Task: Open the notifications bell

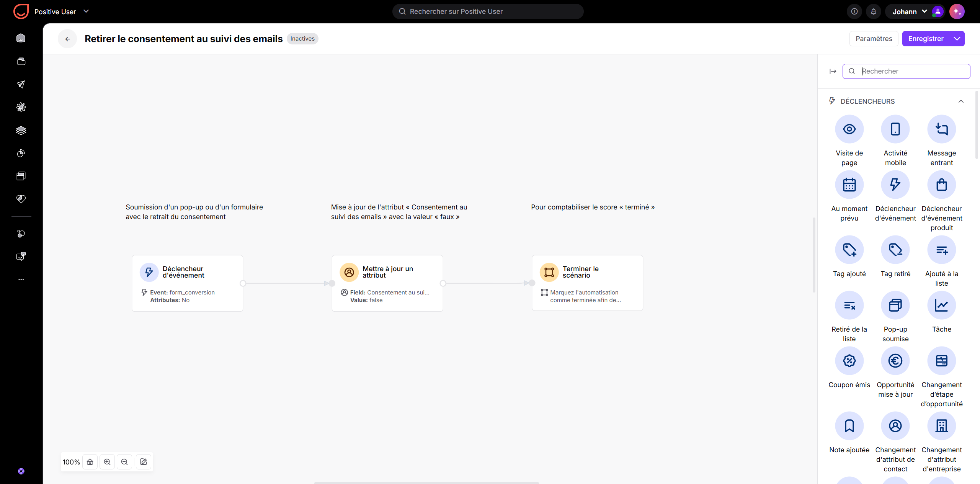Action: click(873, 11)
